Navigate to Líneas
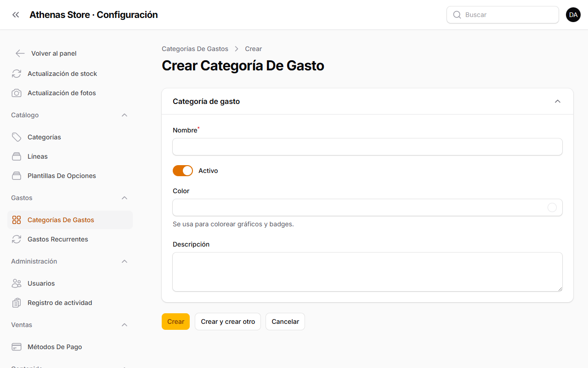The image size is (588, 368). click(x=70, y=156)
